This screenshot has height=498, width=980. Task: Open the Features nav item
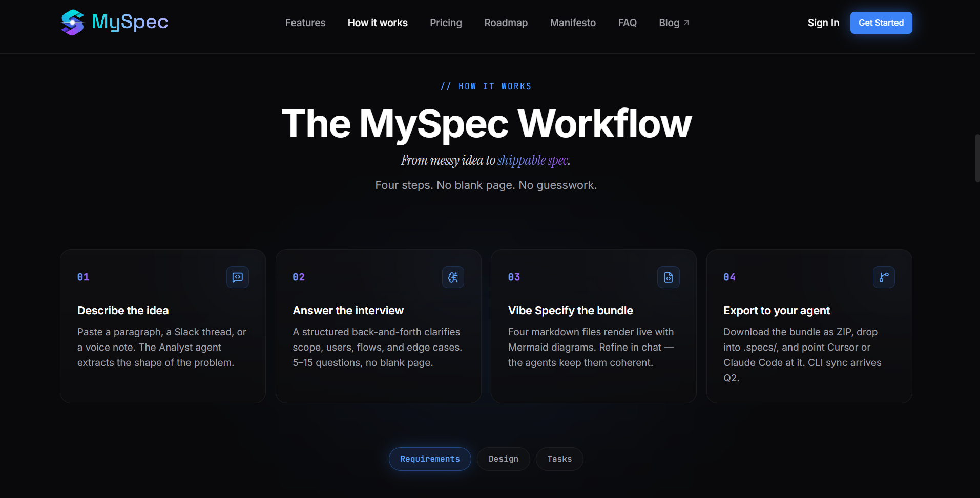click(x=305, y=23)
